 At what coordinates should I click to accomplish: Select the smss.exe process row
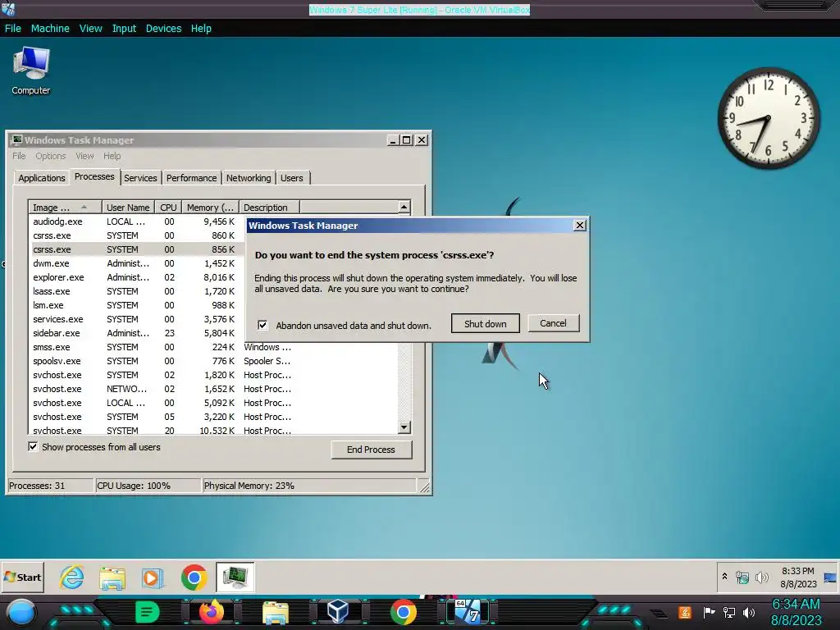click(x=213, y=347)
